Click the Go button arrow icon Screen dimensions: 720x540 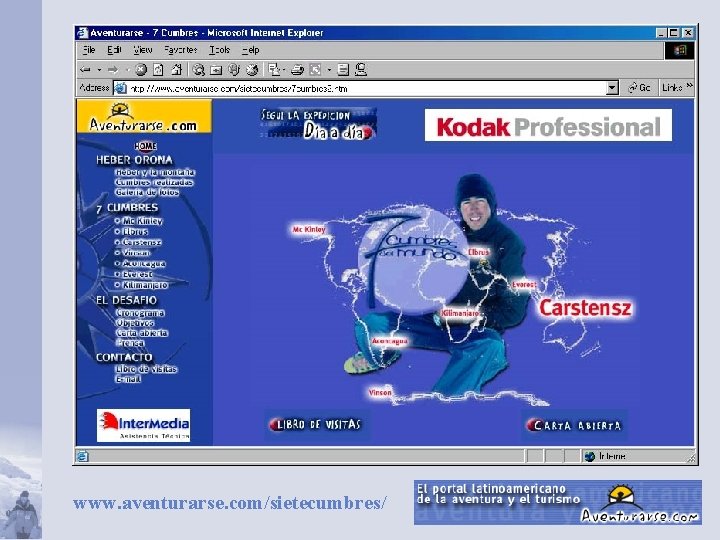point(633,87)
